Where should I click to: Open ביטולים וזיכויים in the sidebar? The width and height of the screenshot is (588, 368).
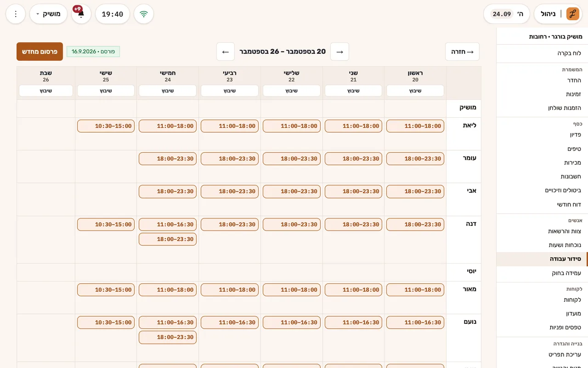tap(542, 190)
